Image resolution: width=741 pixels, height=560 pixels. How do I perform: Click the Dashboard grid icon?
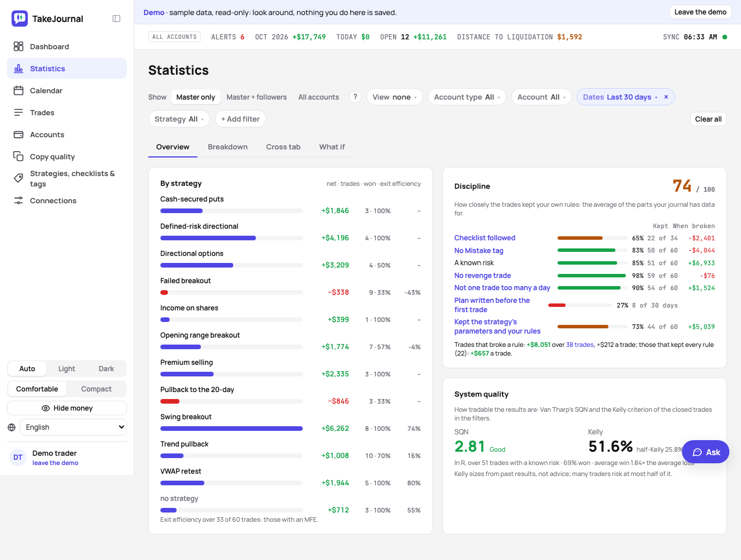tap(19, 46)
